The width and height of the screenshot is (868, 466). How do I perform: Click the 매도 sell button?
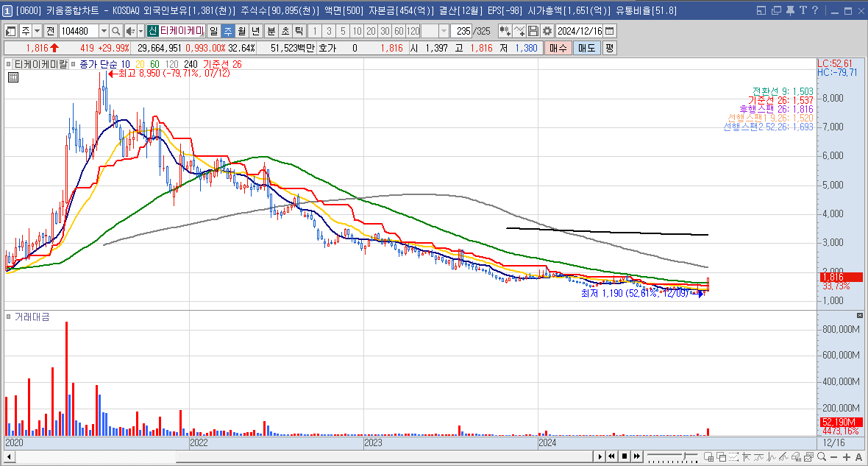[586, 48]
